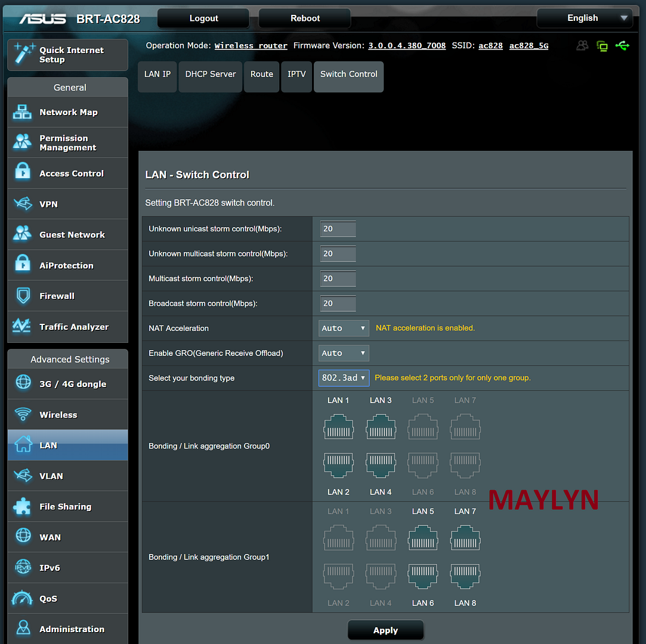This screenshot has height=644, width=646.
Task: Toggle LAN 2 port in Group0
Action: pos(338,465)
